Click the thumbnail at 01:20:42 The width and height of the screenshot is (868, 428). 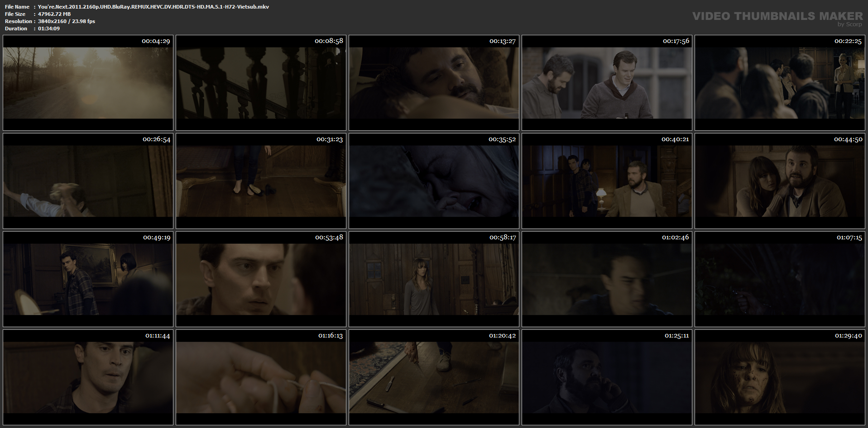coord(434,377)
